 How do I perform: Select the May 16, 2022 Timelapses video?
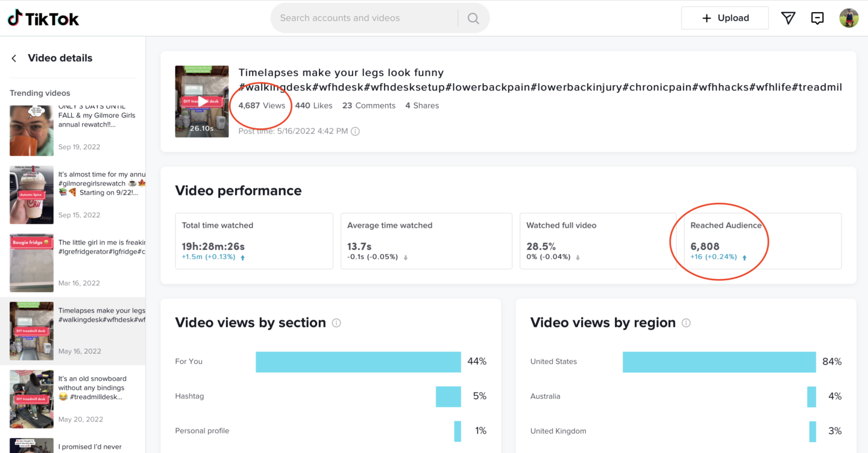(x=72, y=331)
